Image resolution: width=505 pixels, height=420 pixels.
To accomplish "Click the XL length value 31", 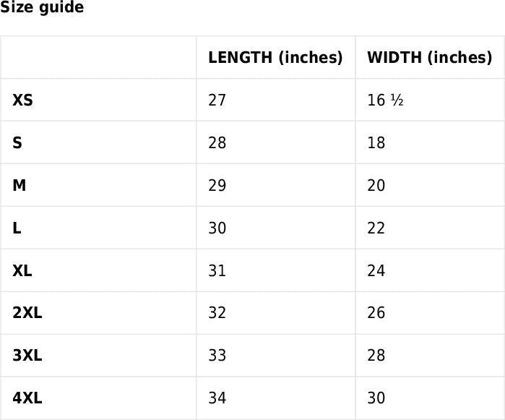I will 217,270.
